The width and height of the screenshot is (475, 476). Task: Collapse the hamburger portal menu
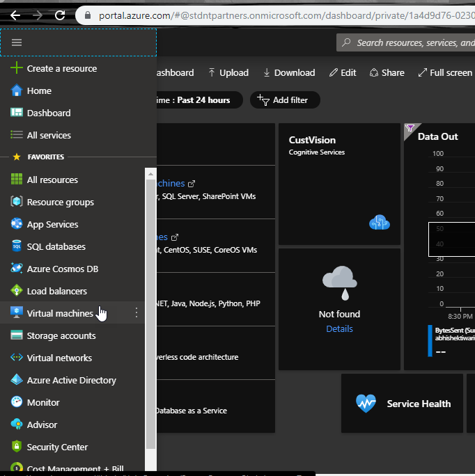tap(17, 42)
